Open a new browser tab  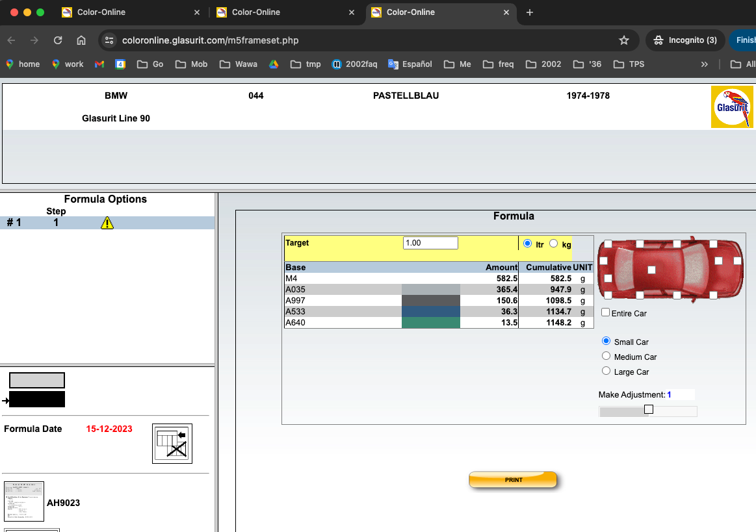530,12
